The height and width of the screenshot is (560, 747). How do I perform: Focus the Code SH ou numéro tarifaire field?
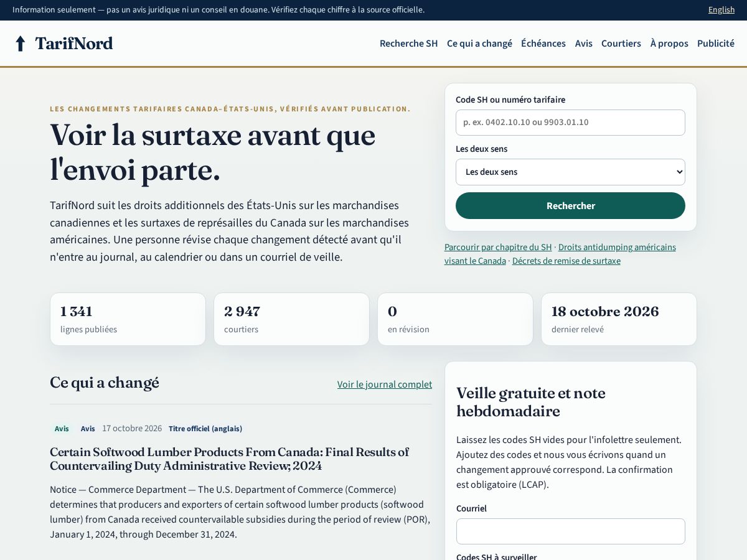tap(570, 123)
